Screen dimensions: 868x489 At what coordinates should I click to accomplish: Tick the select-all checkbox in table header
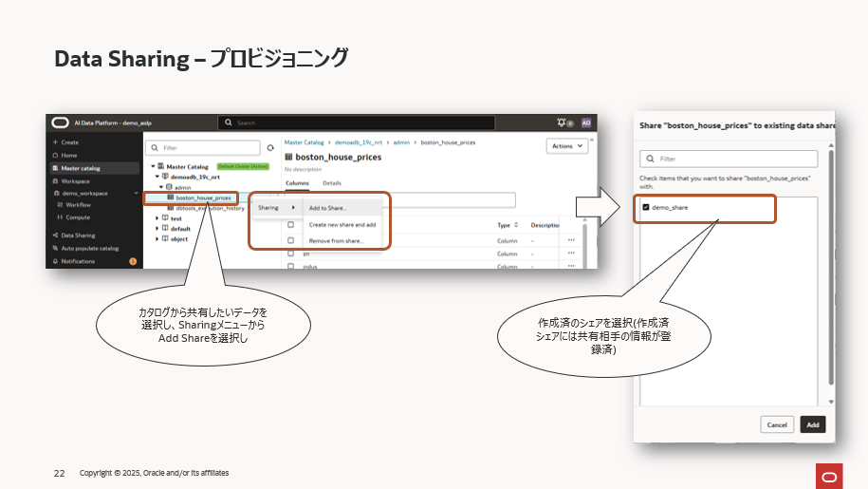(x=290, y=225)
